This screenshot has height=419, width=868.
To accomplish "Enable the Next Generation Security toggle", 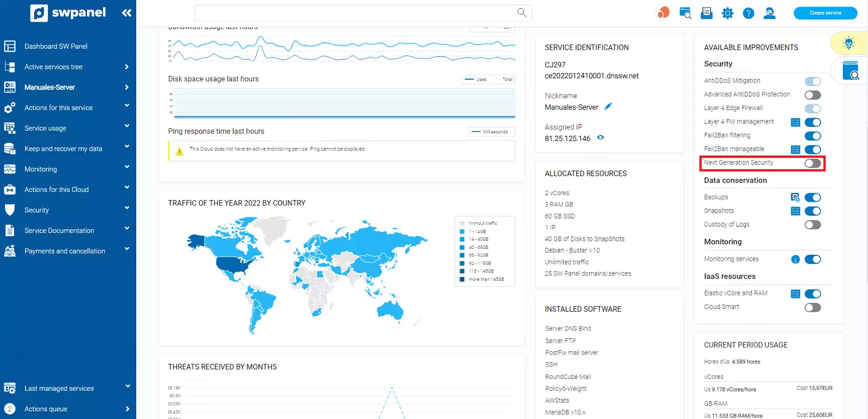I will coord(812,163).
